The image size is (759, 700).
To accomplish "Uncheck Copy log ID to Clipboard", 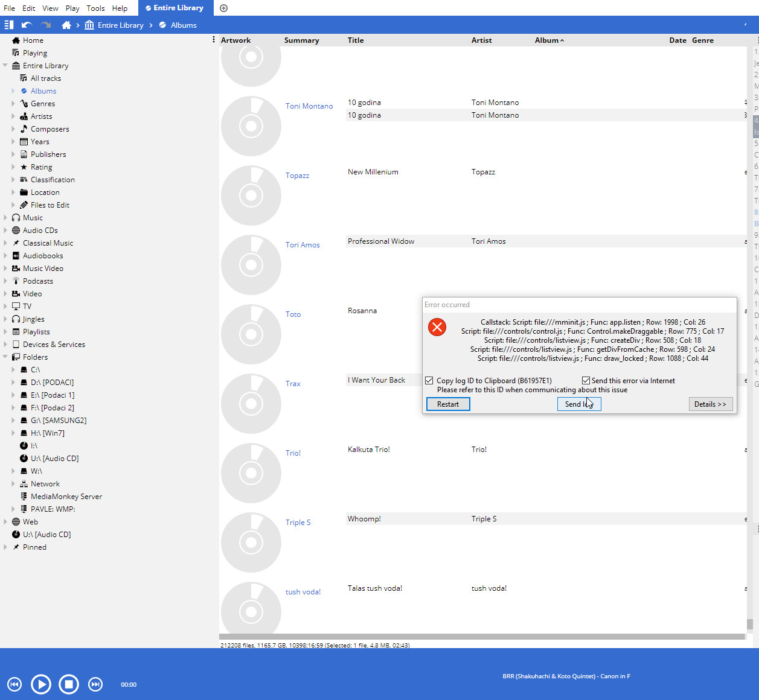I will [429, 381].
